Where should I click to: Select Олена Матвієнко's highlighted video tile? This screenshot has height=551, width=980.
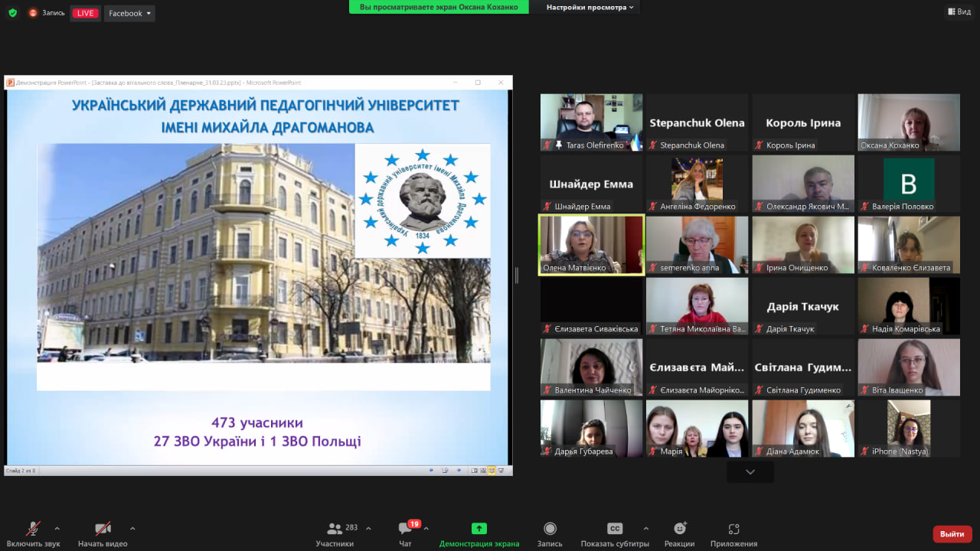point(591,245)
